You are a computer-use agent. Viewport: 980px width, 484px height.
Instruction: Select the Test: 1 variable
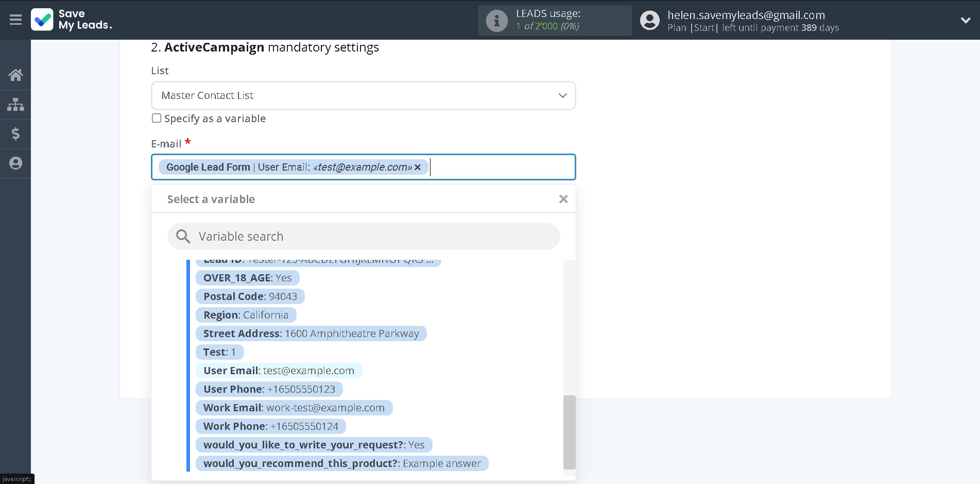[x=219, y=352]
